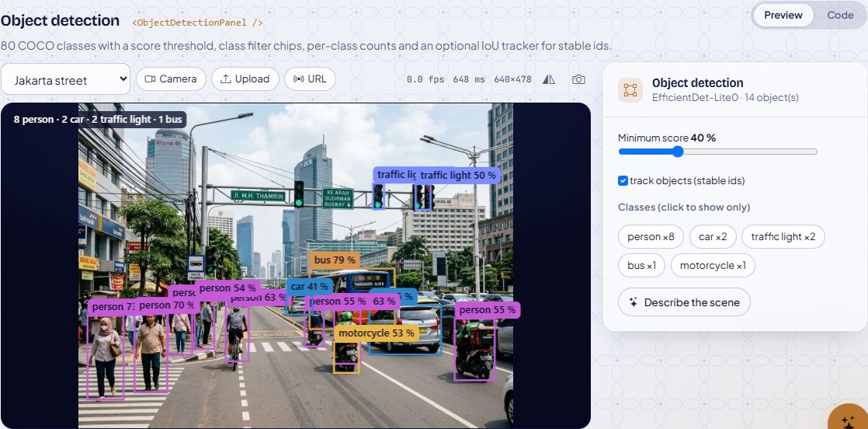Filter by the traffic light ×2 chip
868x429 pixels.
[x=783, y=237]
